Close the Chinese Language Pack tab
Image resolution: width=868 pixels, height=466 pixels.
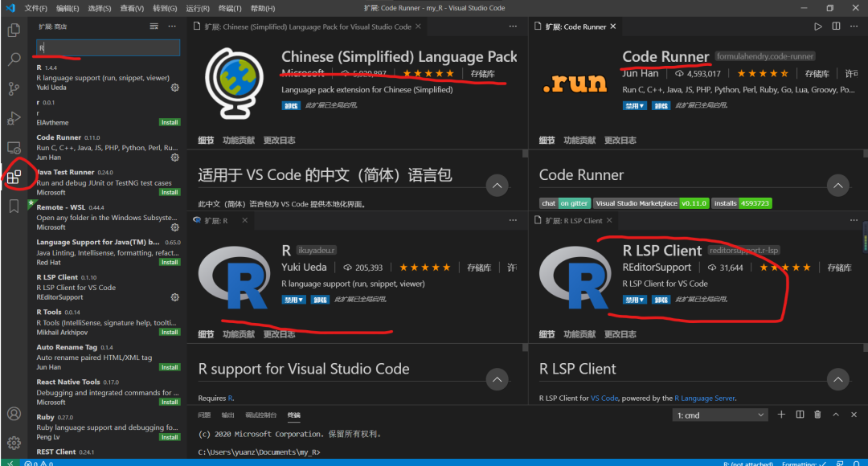(418, 27)
